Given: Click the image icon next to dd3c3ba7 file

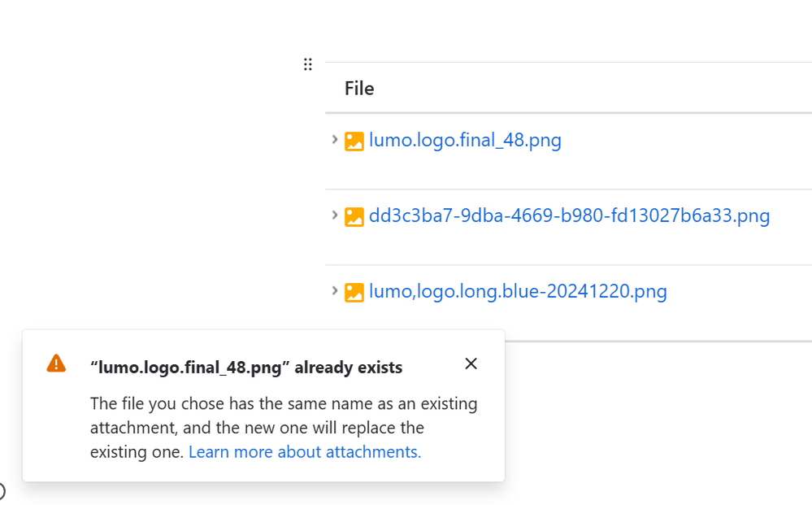Looking at the screenshot, I should pos(354,217).
